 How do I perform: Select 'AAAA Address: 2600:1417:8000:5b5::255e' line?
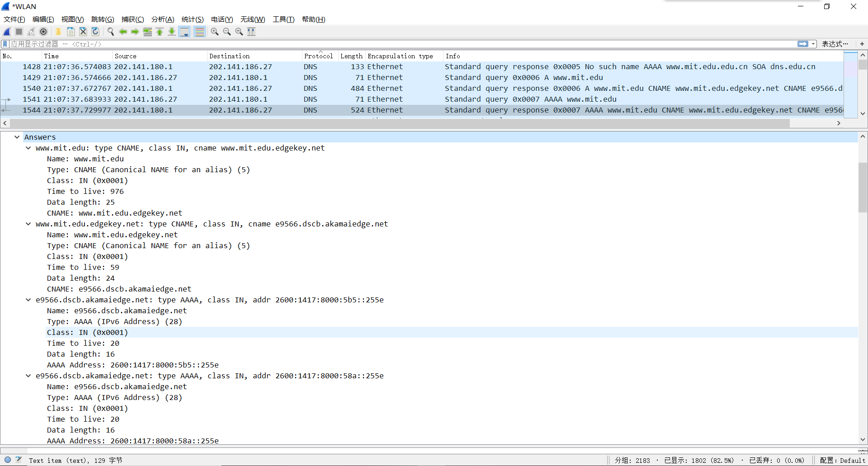[133, 365]
